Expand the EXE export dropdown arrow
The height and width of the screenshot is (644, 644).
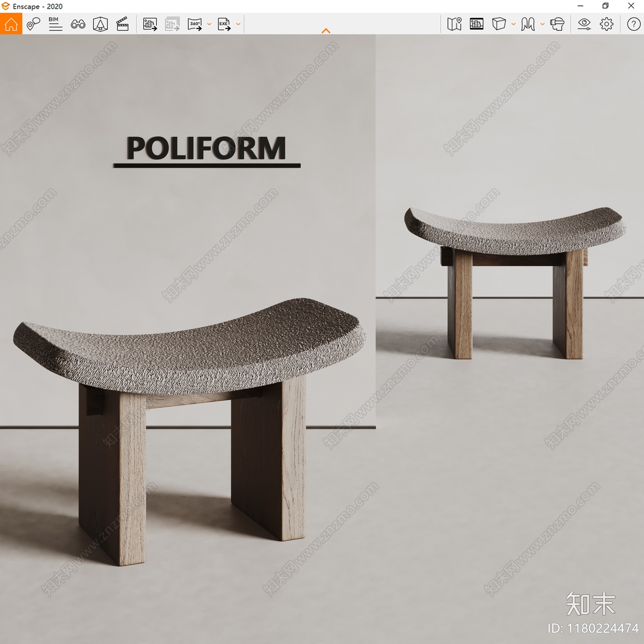pos(238,24)
